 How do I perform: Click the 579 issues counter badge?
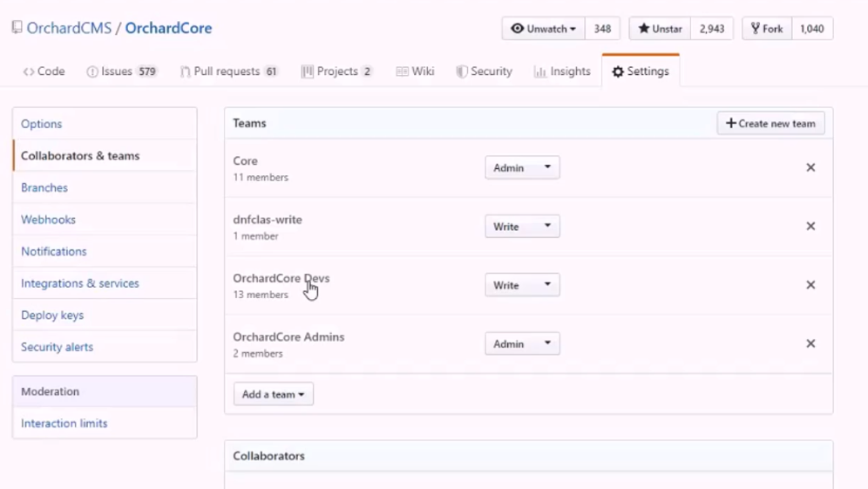click(x=146, y=71)
